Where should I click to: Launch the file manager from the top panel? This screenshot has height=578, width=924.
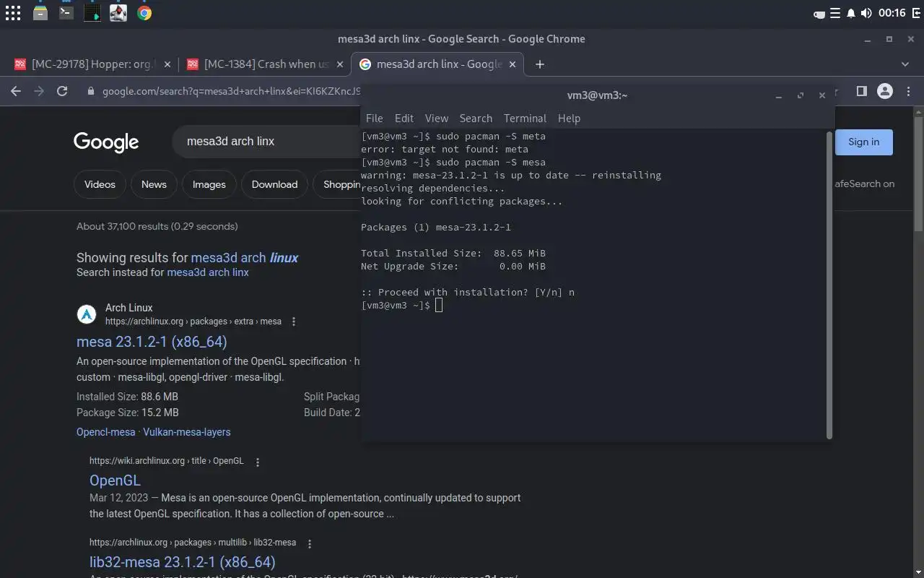[40, 12]
